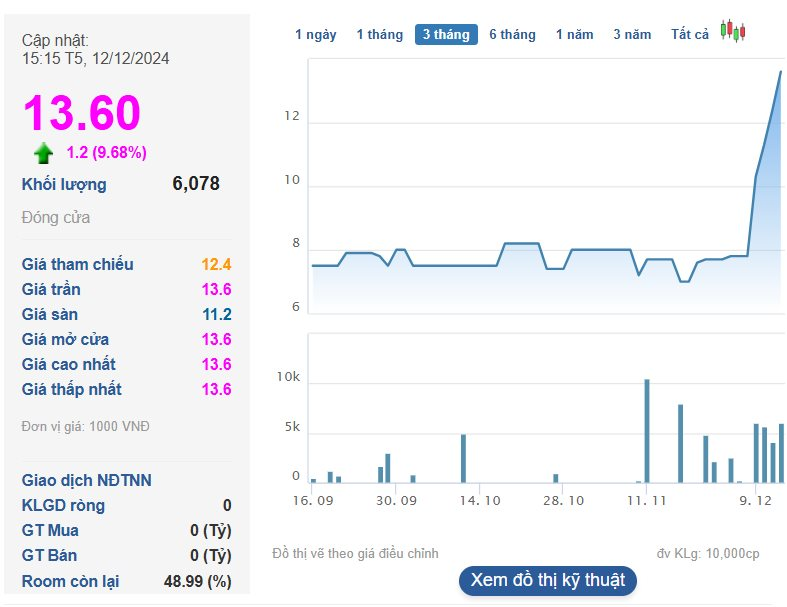
Task: Show the 1 năm chart range
Action: pos(574,34)
